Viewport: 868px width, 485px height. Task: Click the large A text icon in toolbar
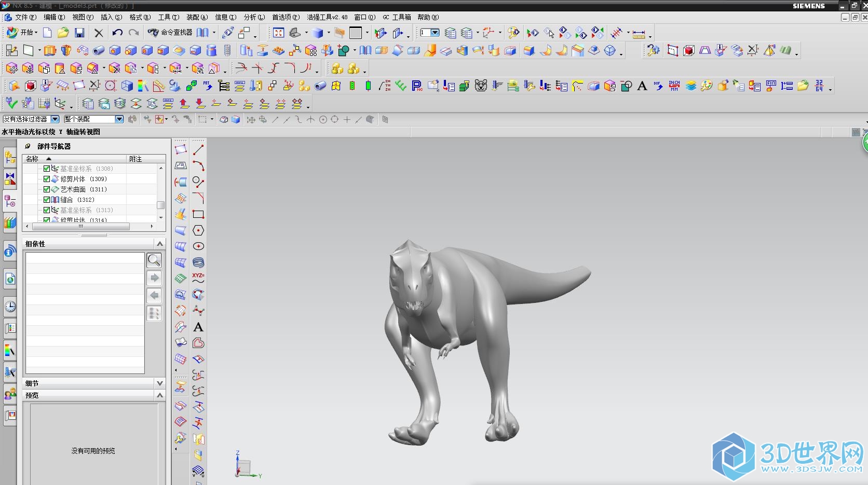(x=642, y=86)
